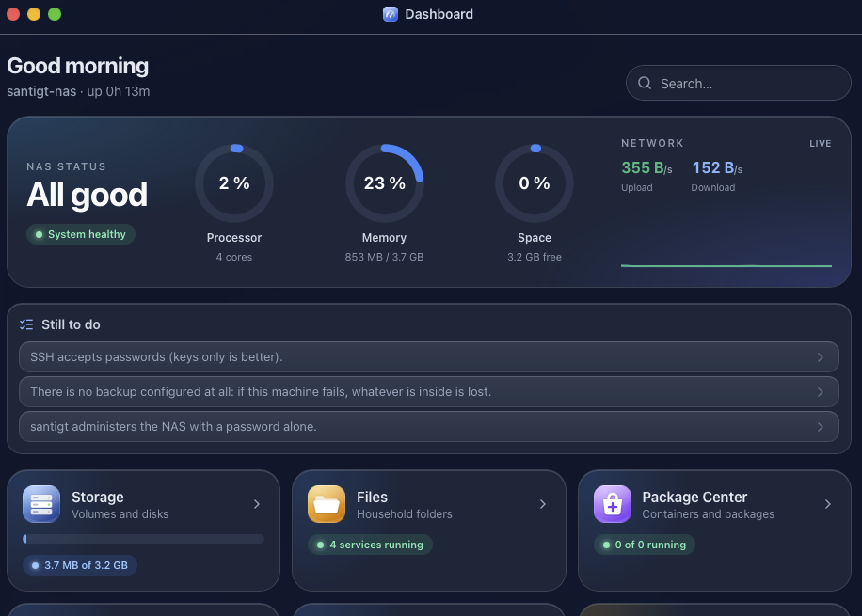862x616 pixels.
Task: Click the 355 B/s upload value
Action: coord(646,167)
